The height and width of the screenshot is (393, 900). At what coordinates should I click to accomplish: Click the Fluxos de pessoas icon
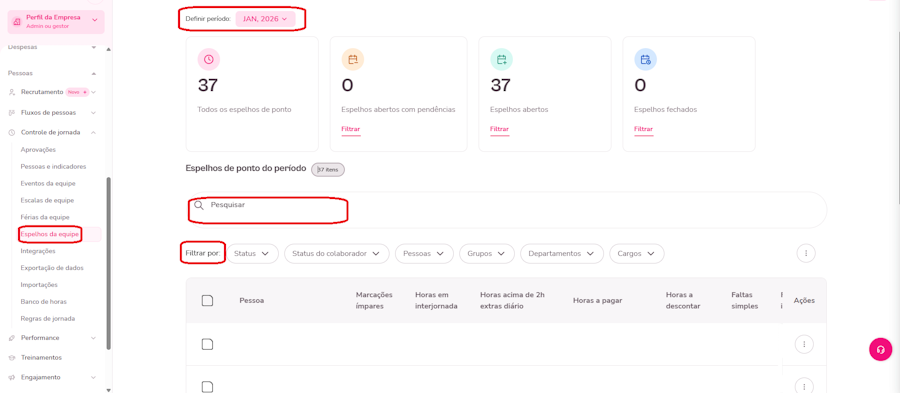click(12, 112)
